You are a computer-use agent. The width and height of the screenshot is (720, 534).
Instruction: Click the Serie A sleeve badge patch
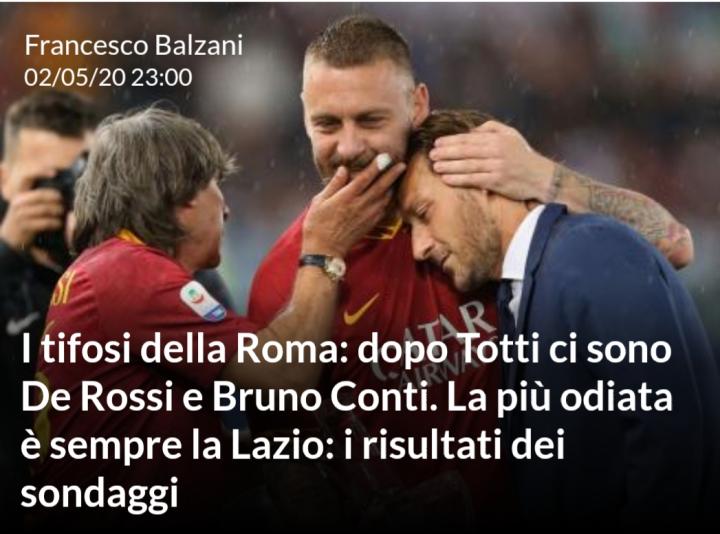tap(203, 301)
